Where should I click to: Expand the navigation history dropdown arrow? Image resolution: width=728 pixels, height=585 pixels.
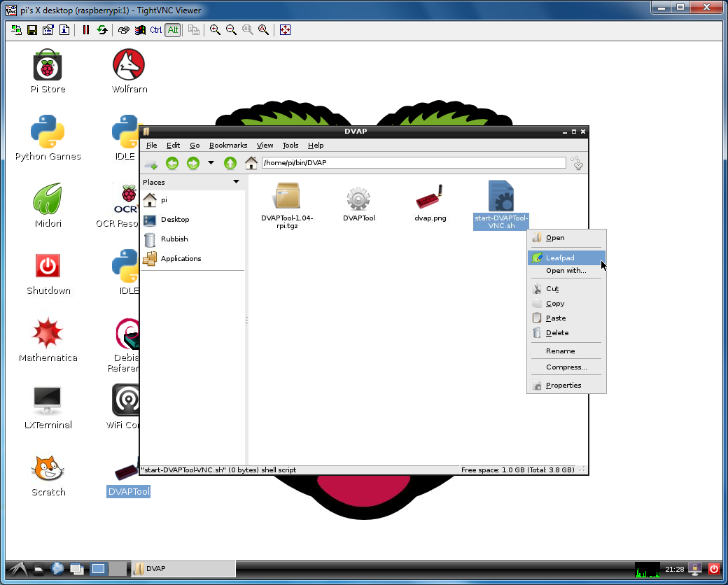[x=211, y=163]
